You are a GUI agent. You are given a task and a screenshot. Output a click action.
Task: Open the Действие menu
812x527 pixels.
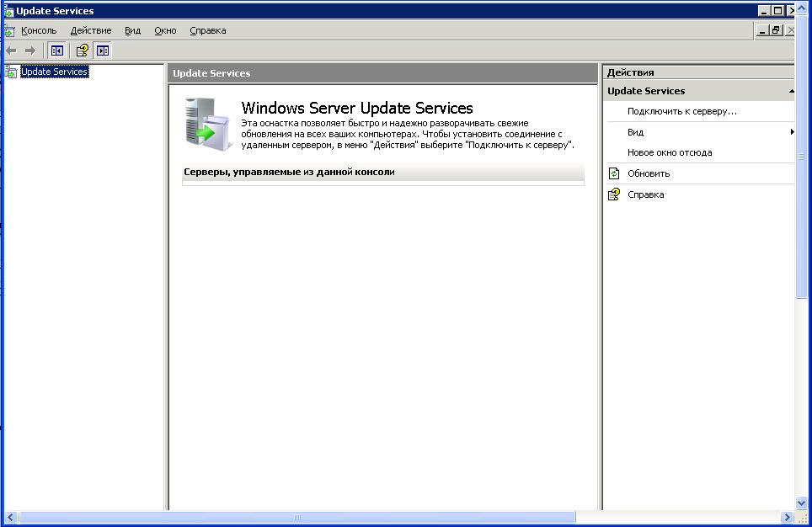91,30
